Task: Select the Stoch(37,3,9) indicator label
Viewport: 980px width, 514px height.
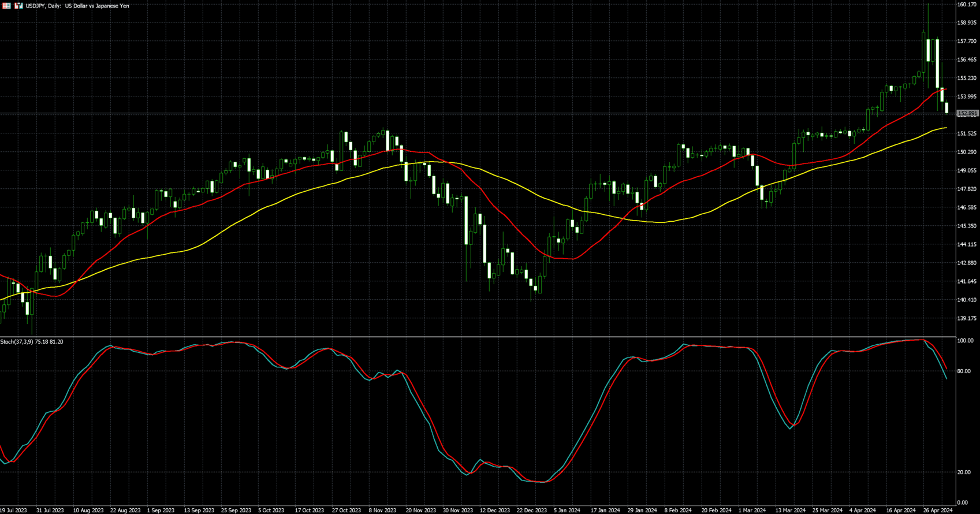Action: click(x=32, y=342)
